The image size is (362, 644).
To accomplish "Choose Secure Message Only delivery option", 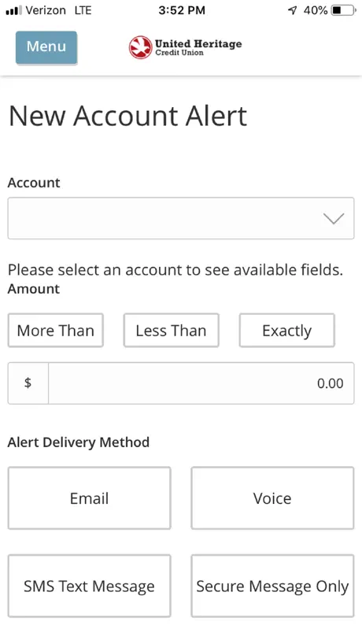I will tap(272, 586).
